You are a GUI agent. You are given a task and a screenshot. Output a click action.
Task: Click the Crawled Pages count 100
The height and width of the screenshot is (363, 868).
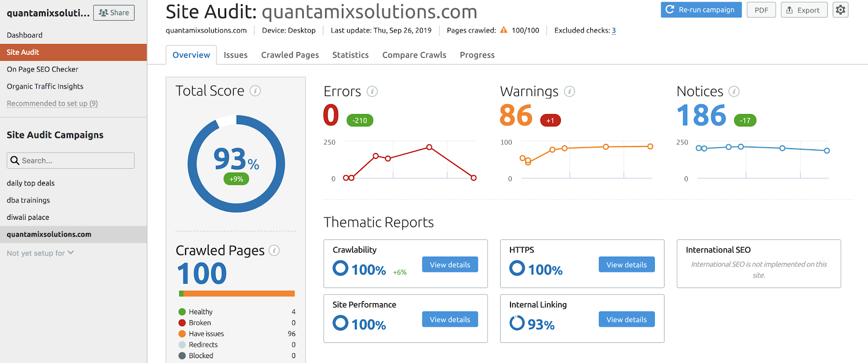202,273
